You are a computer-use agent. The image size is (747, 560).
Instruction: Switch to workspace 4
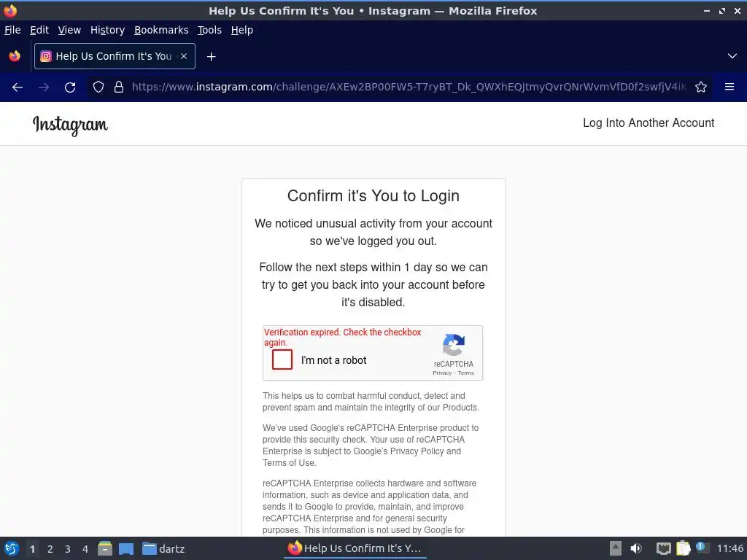click(x=85, y=549)
